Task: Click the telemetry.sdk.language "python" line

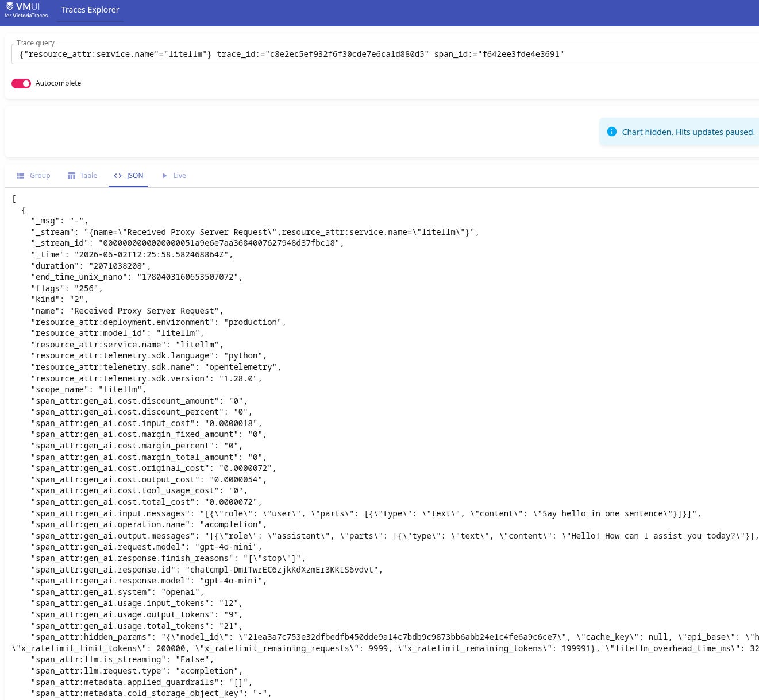Action: [x=149, y=355]
